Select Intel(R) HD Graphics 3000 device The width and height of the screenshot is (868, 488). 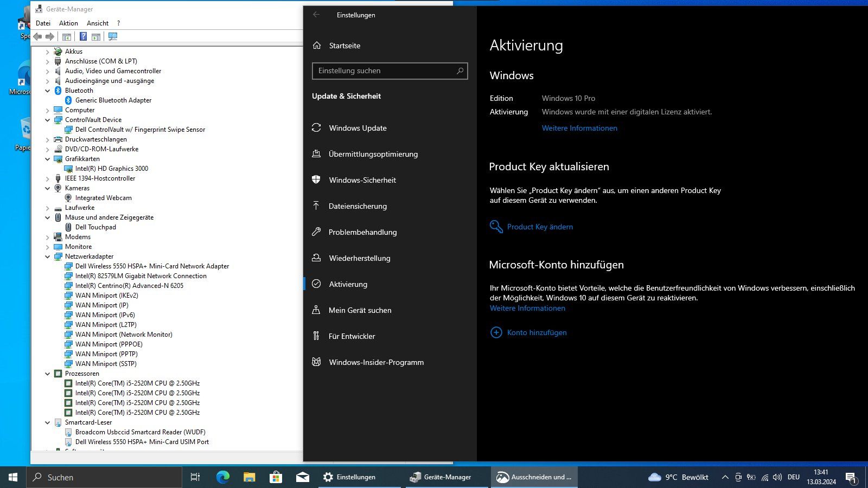coord(111,169)
